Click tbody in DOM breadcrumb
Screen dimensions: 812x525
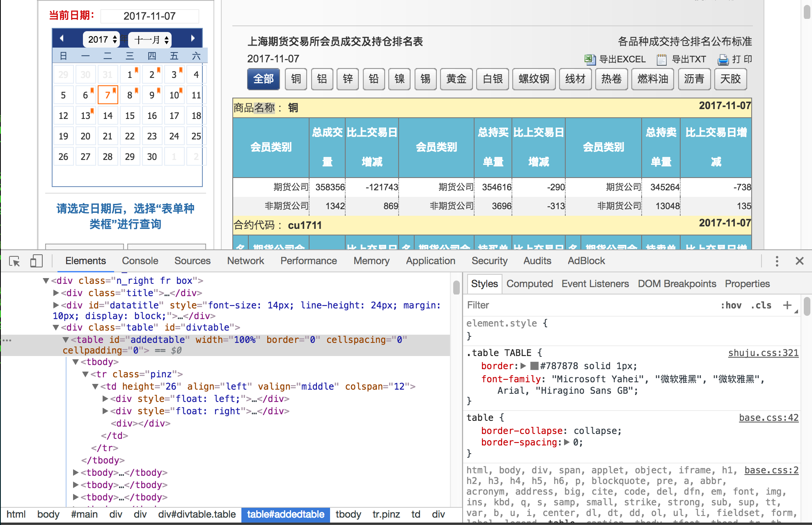[x=348, y=514]
